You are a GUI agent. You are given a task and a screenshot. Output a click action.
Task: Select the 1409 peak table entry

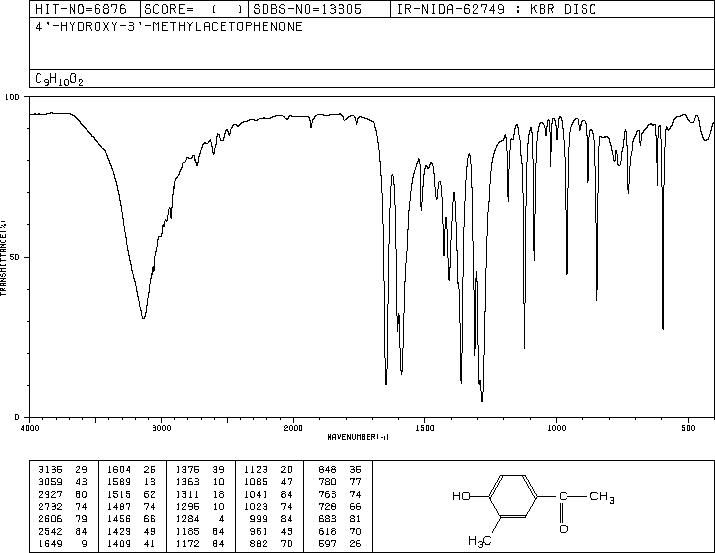click(131, 543)
